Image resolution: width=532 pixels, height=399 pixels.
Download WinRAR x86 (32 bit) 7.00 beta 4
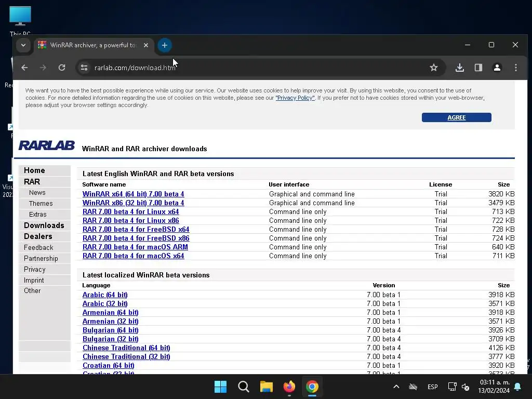[x=134, y=203]
